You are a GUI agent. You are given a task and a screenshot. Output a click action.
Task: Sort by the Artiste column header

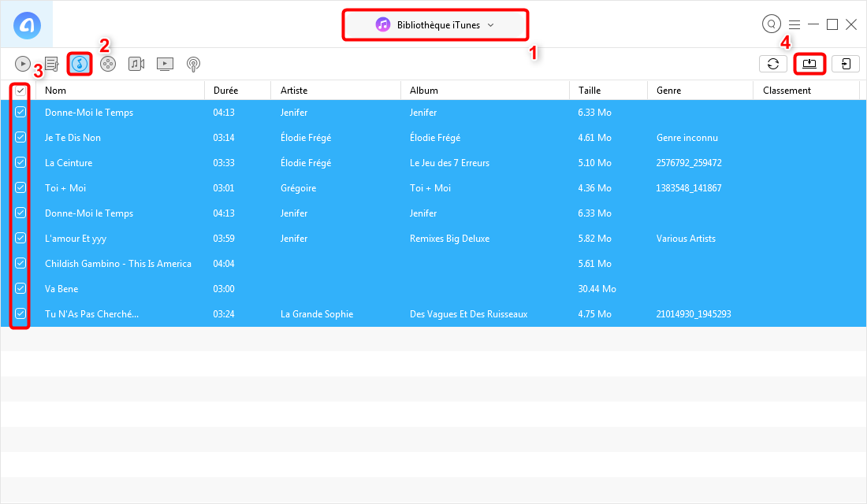click(294, 91)
